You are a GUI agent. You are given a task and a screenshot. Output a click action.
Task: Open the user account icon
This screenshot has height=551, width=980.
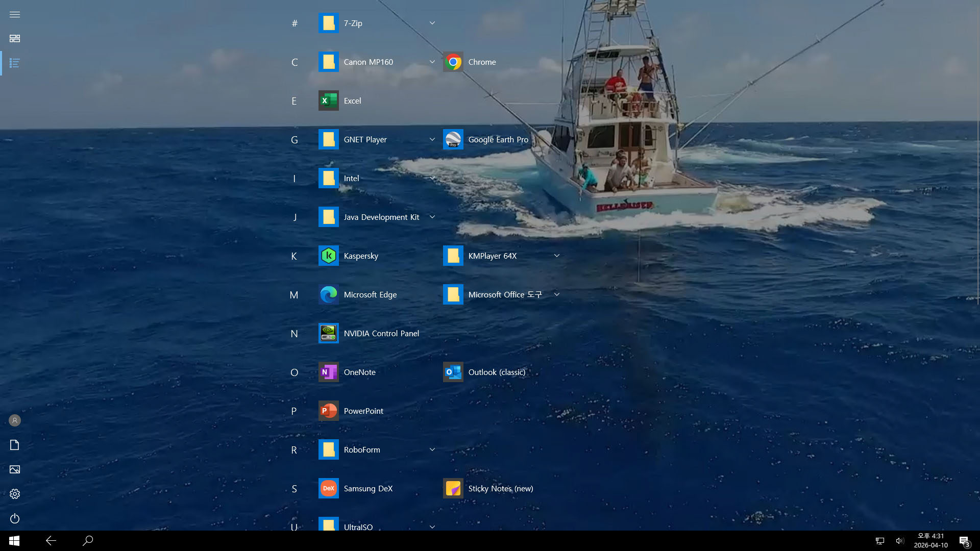pos(15,420)
